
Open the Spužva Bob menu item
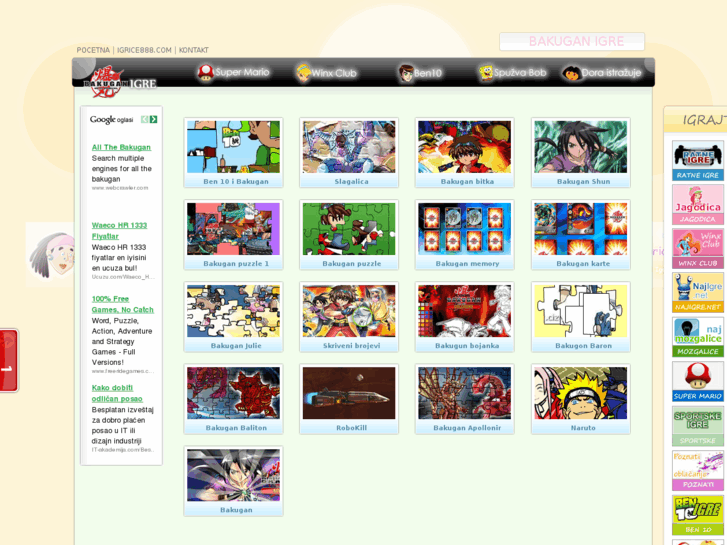(x=513, y=72)
